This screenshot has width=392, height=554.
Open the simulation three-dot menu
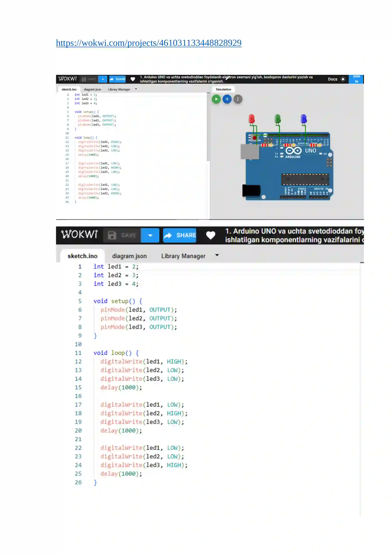coord(238,99)
